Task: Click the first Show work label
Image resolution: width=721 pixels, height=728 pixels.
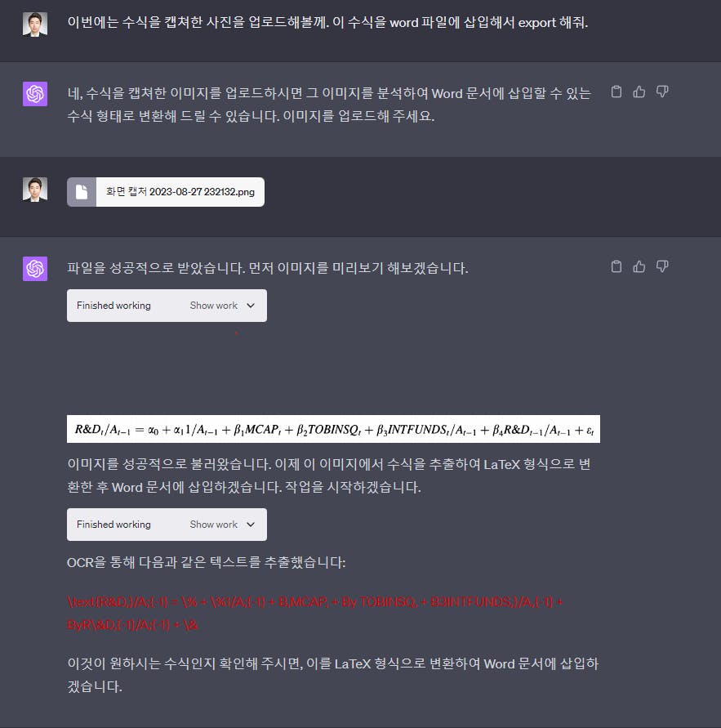Action: coord(213,306)
